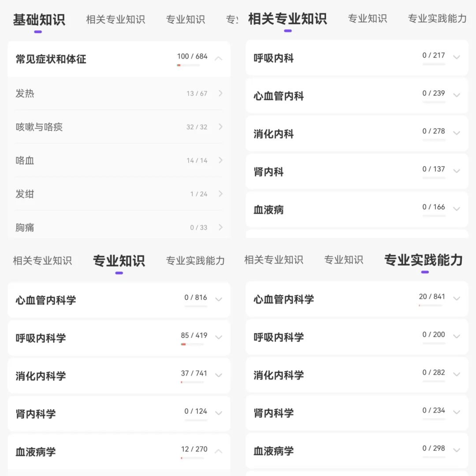The image size is (476, 476).
Task: Open 咯血 via its right arrow
Action: tap(220, 160)
